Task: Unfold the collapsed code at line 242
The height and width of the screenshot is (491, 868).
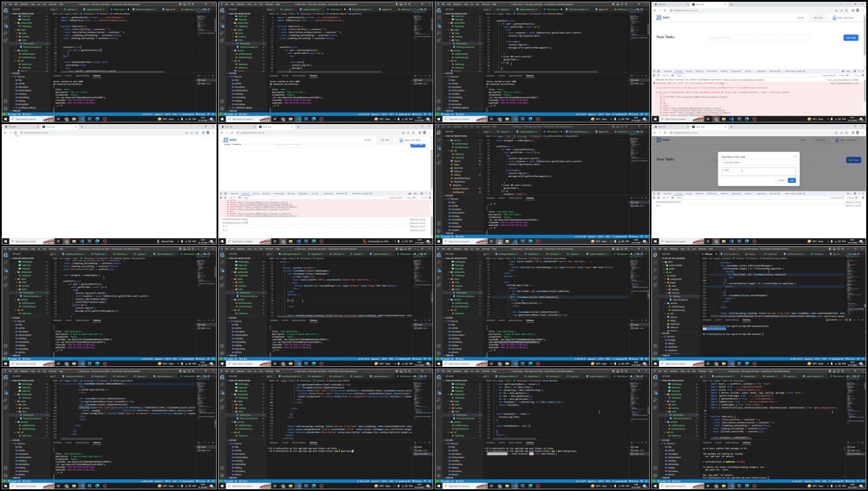Action: [x=709, y=275]
